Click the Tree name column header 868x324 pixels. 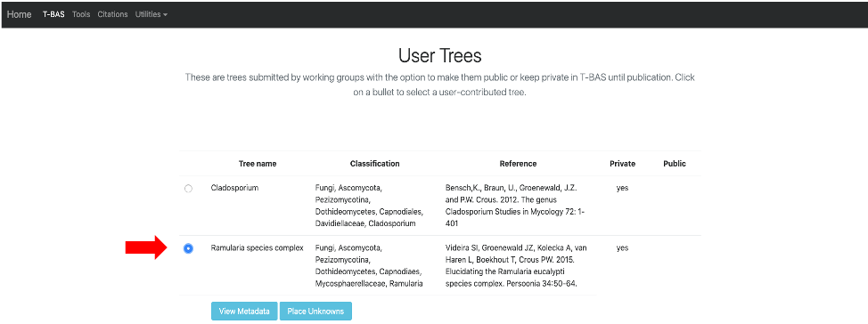pyautogui.click(x=258, y=164)
